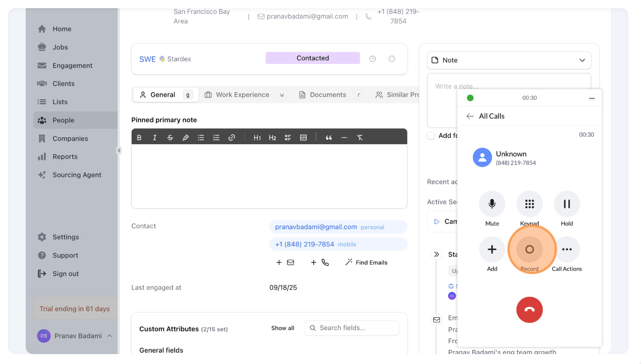Viewport: 641px width, 364px height.
Task: Open the Documents tab
Action: tap(330, 95)
